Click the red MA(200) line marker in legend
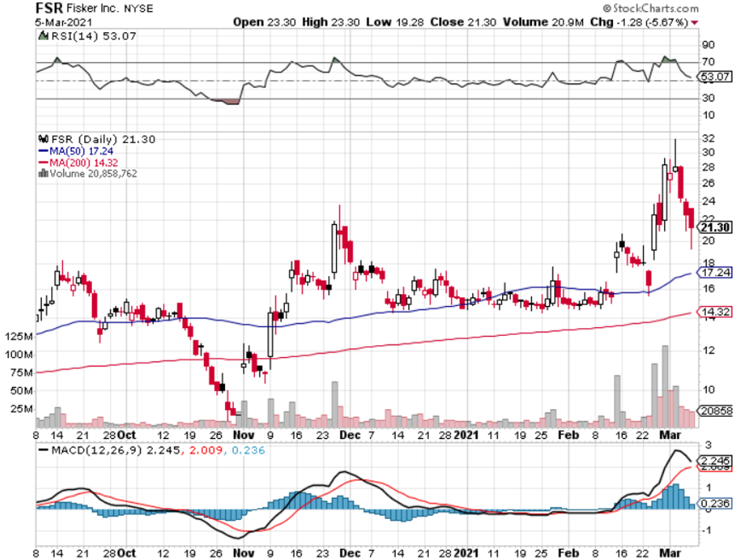735x560 pixels. pos(42,163)
